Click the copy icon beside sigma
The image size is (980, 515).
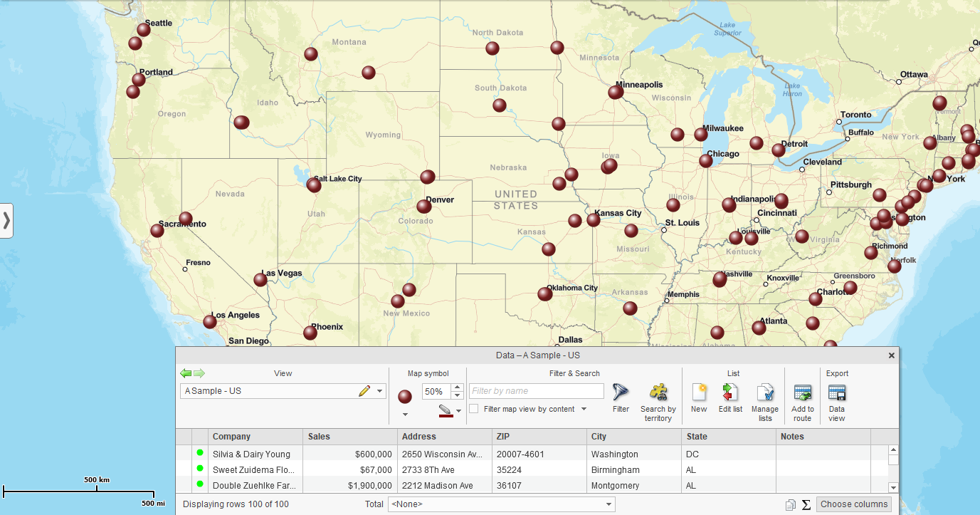click(x=791, y=504)
